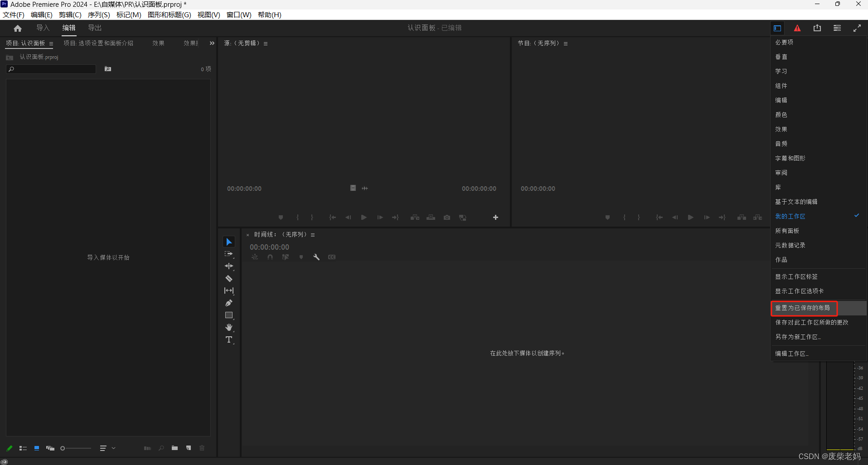
Task: Select the Slip tool
Action: tap(229, 291)
